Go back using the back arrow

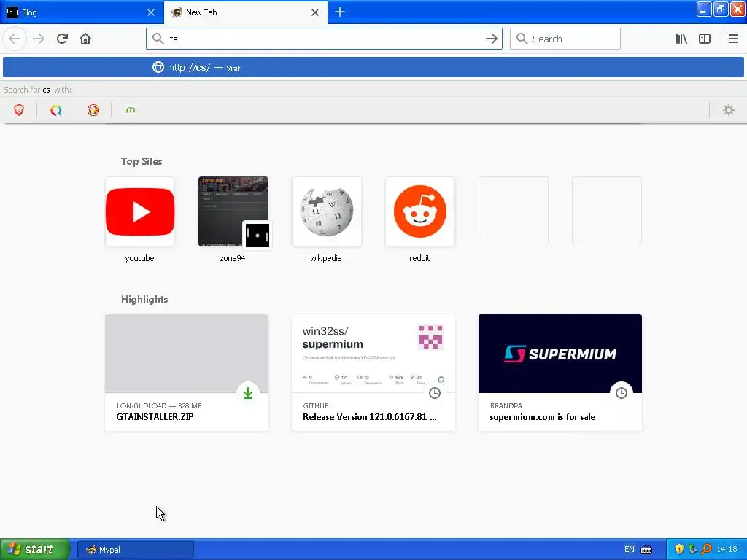coord(15,39)
